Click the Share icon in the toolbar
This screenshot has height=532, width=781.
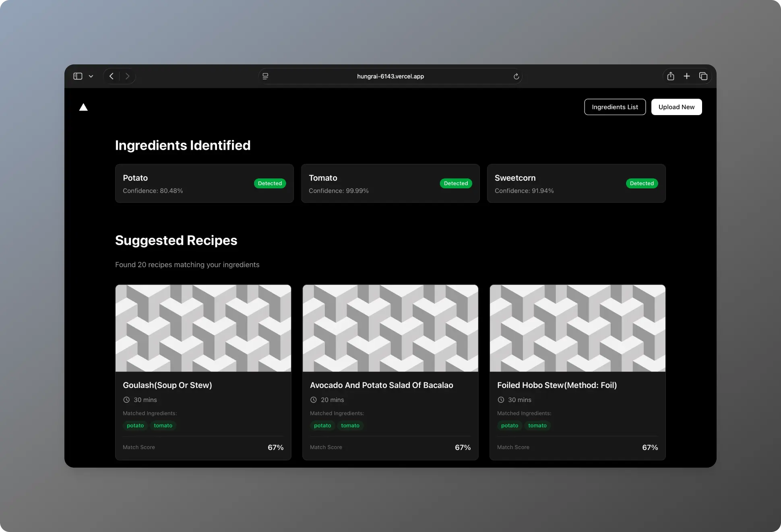670,76
